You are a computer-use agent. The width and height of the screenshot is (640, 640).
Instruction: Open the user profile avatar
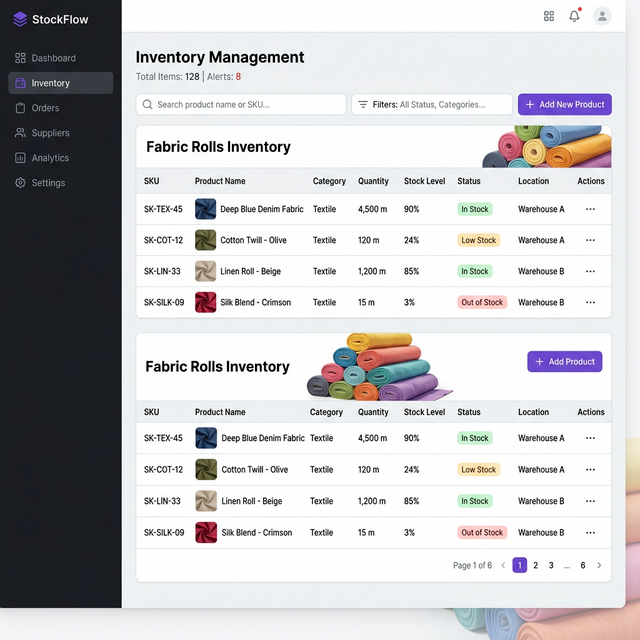[602, 16]
